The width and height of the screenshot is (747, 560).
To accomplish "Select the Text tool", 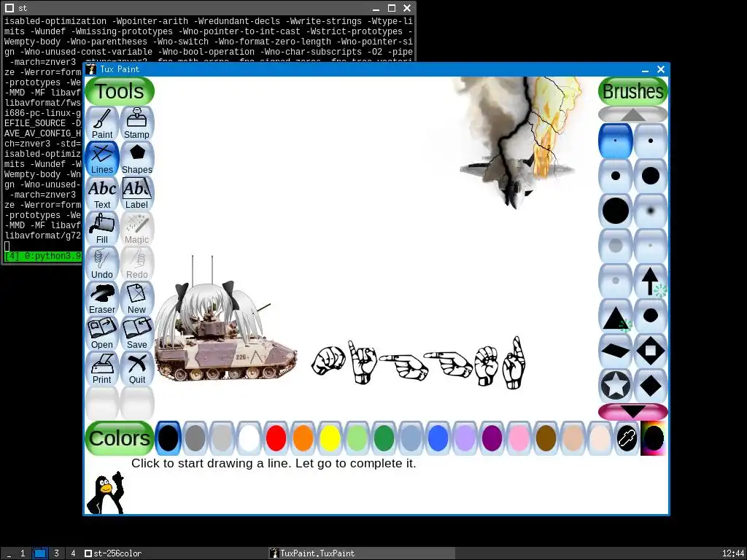I will tap(102, 194).
